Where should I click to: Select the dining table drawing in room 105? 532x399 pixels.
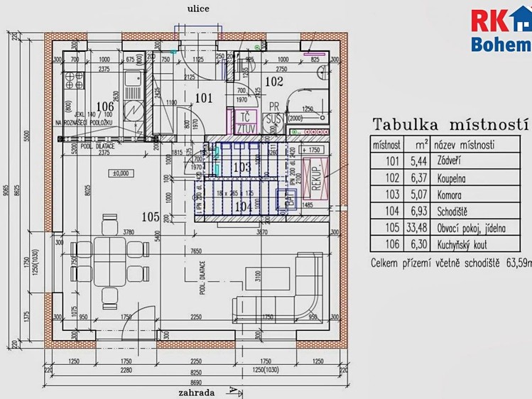tap(109, 262)
